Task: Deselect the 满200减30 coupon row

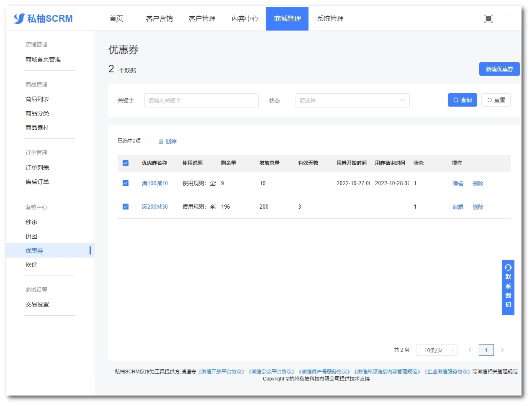Action: [x=126, y=207]
